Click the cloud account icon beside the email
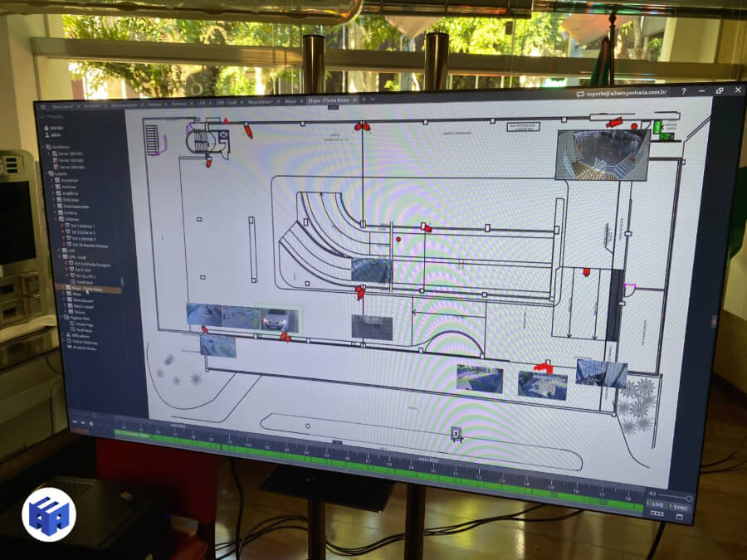This screenshot has height=560, width=747. (x=581, y=95)
